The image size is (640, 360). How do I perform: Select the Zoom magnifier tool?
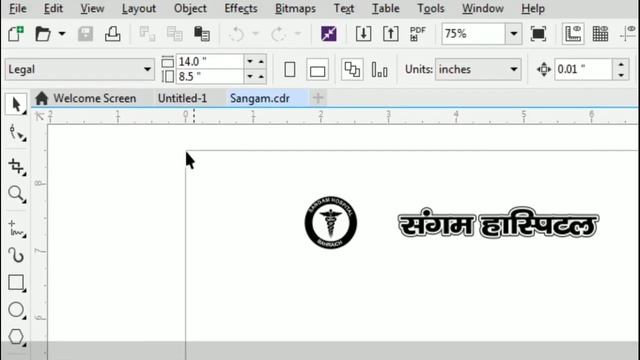coord(16,194)
